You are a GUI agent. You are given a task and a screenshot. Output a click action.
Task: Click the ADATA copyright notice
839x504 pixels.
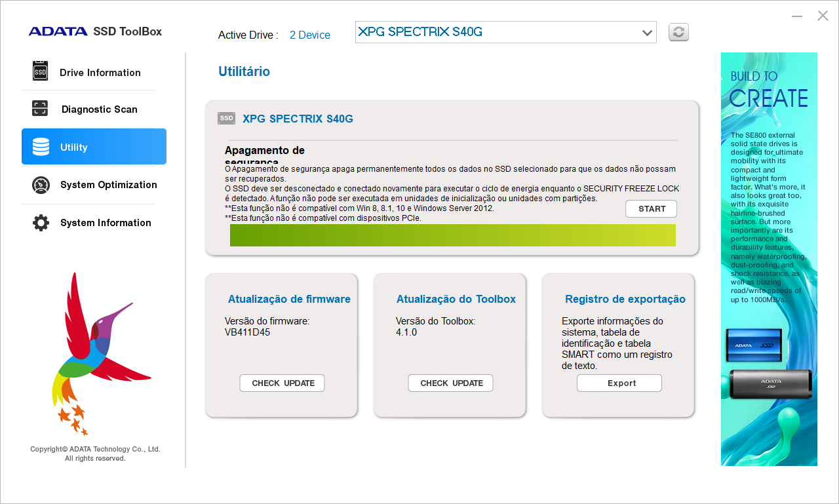tap(95, 454)
